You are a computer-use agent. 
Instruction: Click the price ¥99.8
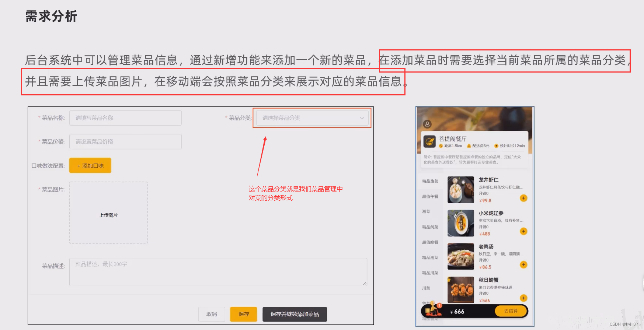point(485,201)
